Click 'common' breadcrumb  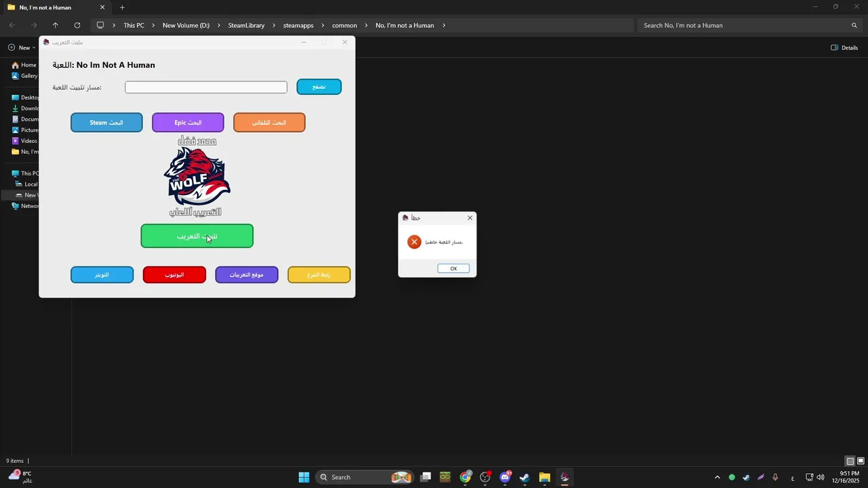pyautogui.click(x=344, y=25)
